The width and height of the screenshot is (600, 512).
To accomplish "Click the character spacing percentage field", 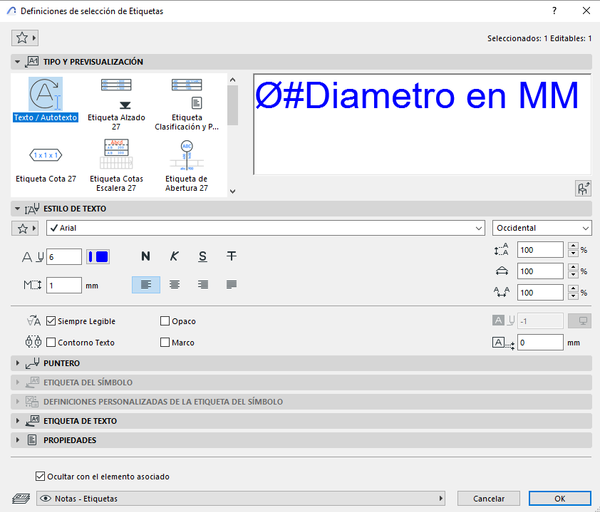I will click(540, 293).
